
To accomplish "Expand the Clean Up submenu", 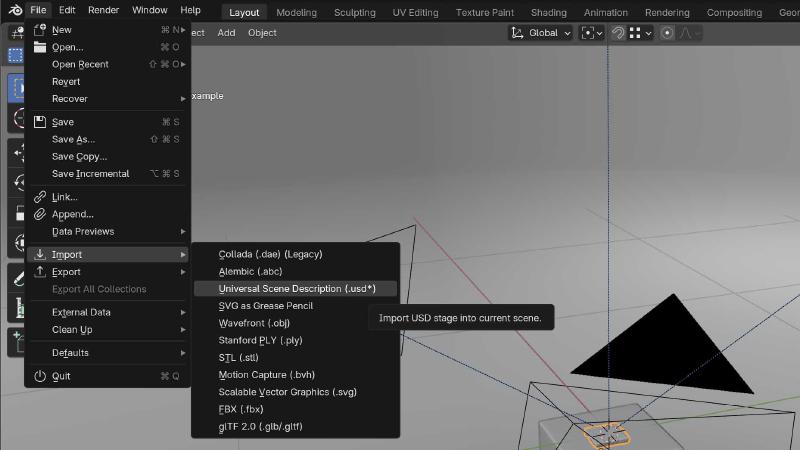I will (x=108, y=330).
